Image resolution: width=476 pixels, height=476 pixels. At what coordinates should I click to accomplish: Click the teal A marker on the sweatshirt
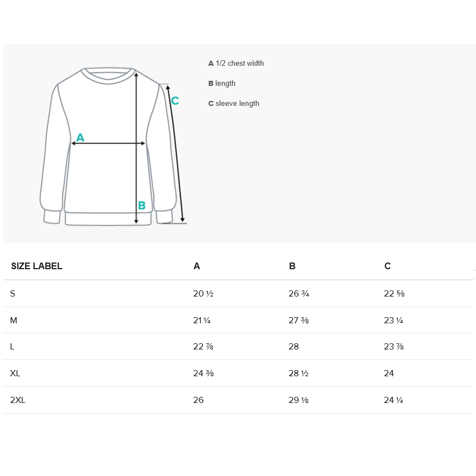80,137
